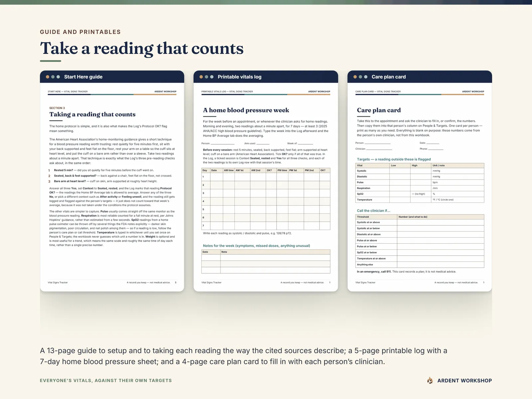Click the 'Pulse at or below' threshold row
This screenshot has height=399, width=532.
coord(420,246)
